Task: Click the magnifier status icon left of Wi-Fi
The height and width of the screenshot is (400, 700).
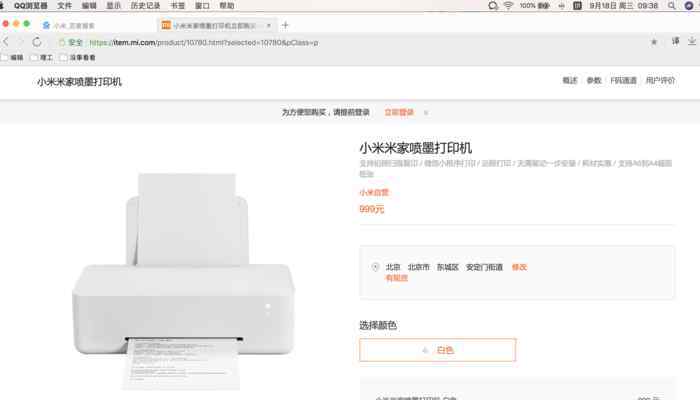Action: 493,5
